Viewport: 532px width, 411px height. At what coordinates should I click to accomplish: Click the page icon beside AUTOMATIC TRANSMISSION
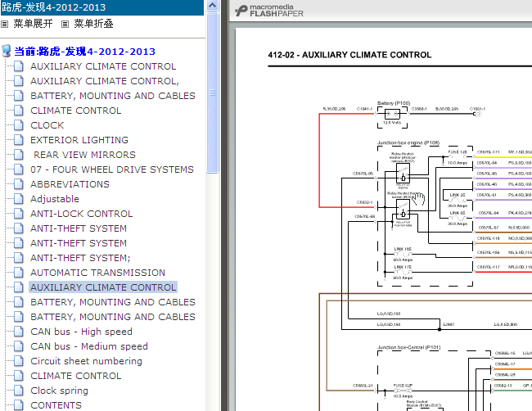tap(19, 273)
